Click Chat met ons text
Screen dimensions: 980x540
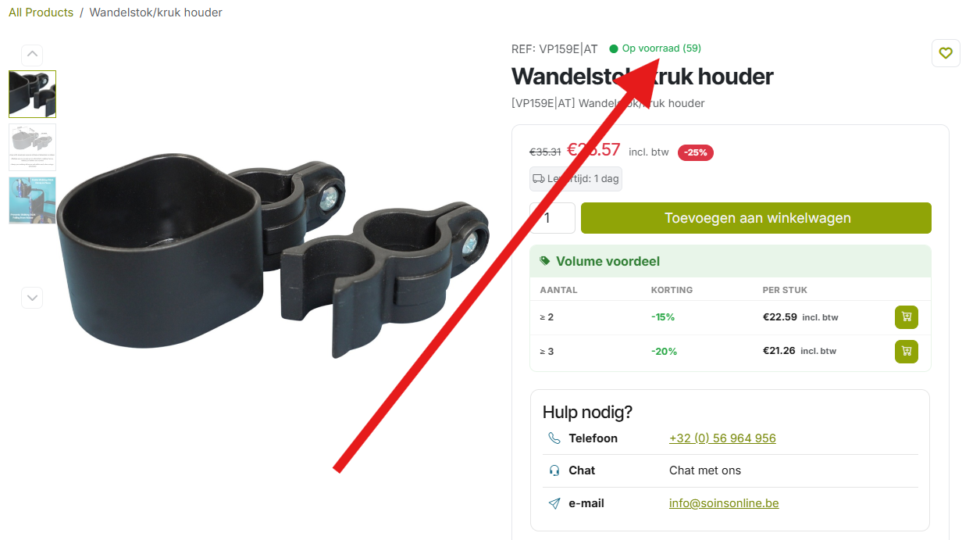[705, 470]
